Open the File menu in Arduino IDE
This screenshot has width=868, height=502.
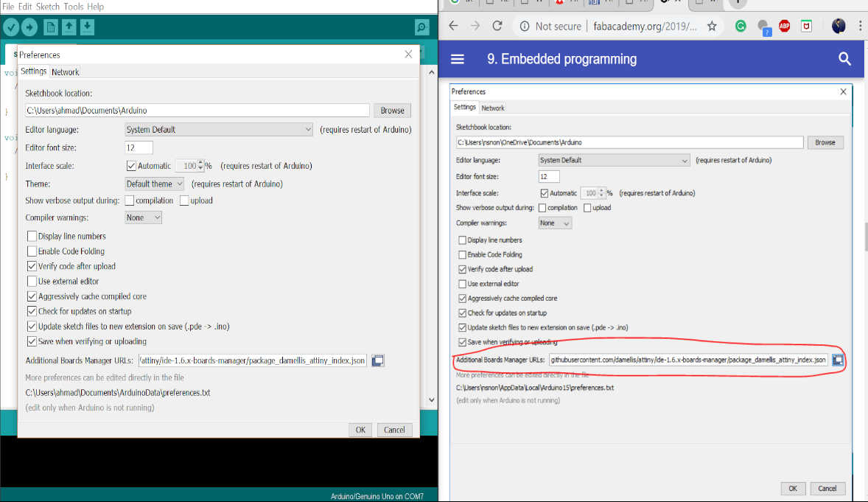click(8, 7)
